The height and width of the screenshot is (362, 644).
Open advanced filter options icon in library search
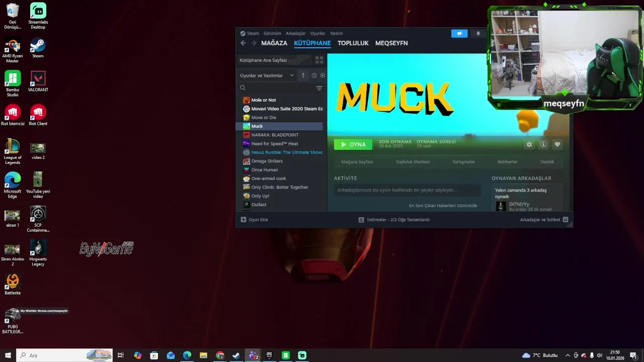click(x=319, y=88)
